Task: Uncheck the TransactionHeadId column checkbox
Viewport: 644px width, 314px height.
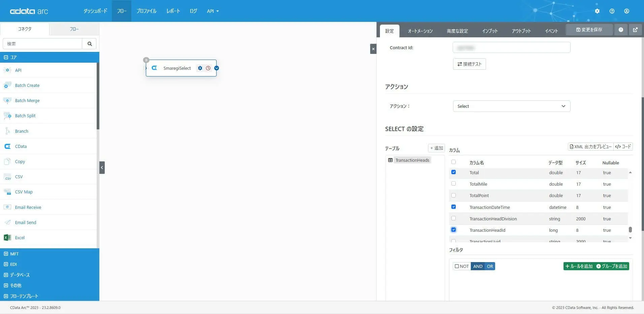Action: pos(453,230)
